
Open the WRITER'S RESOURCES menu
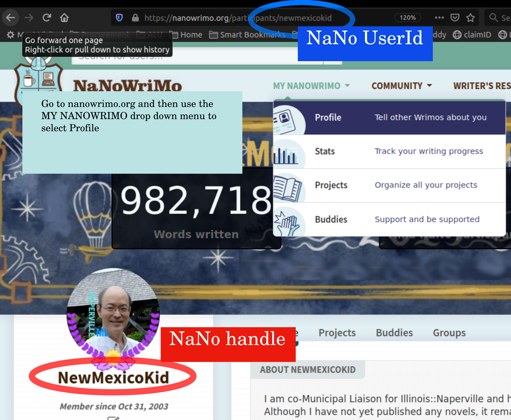(x=482, y=86)
